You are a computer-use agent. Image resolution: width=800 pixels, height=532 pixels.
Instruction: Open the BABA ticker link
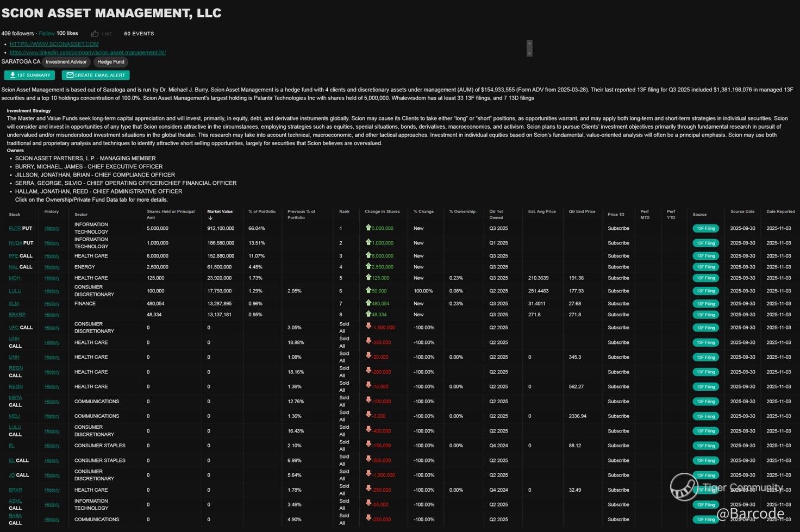(x=15, y=516)
